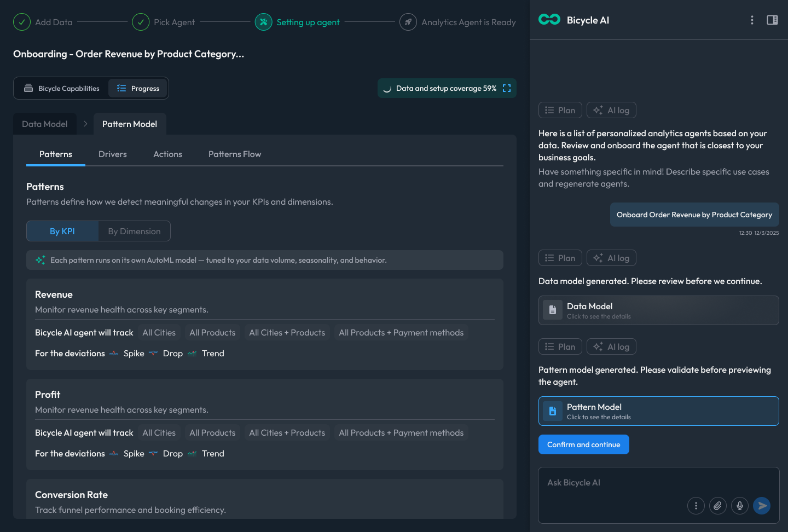
Task: Click the Pick Agent step label
Action: tap(174, 22)
